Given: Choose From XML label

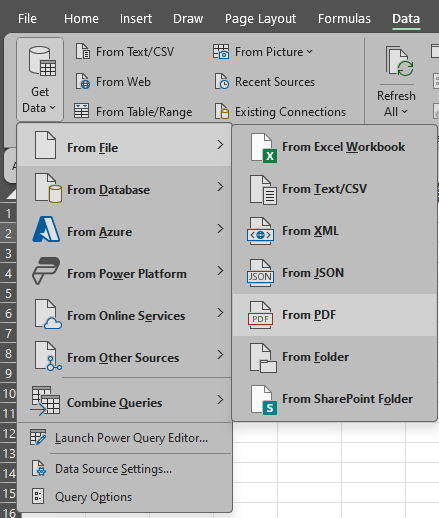Looking at the screenshot, I should [310, 231].
